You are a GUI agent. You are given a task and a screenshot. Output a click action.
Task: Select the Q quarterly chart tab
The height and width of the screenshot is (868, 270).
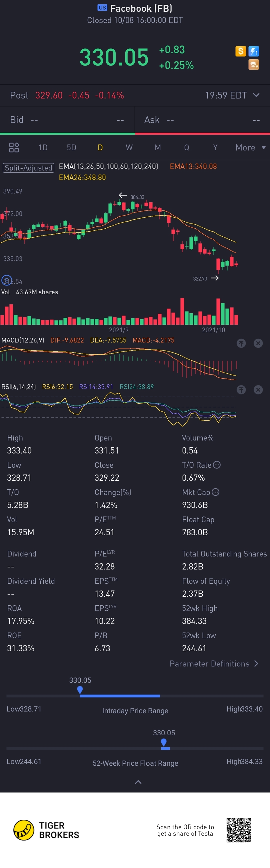tap(186, 147)
